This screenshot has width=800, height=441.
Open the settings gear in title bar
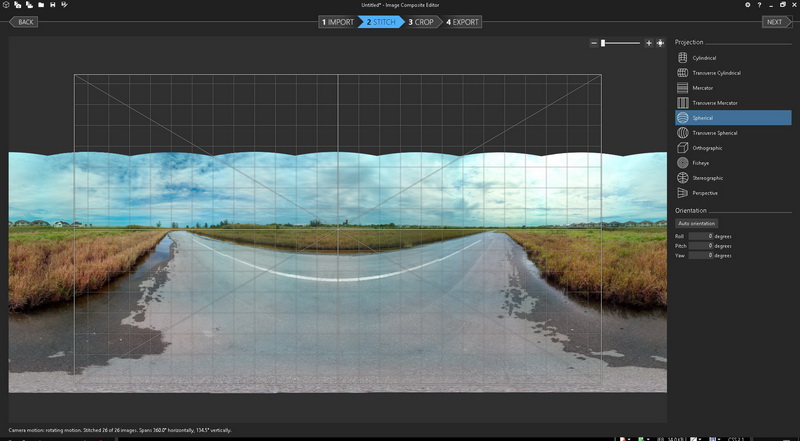(747, 5)
